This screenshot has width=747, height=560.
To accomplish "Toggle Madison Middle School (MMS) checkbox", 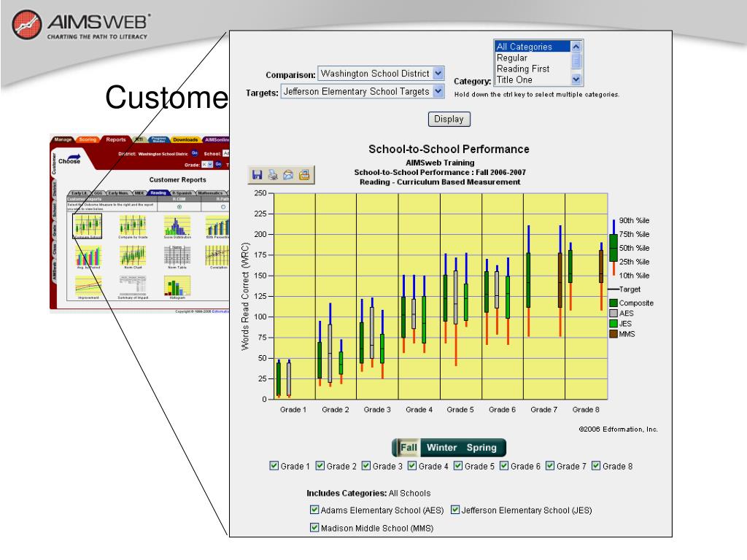I will 314,527.
